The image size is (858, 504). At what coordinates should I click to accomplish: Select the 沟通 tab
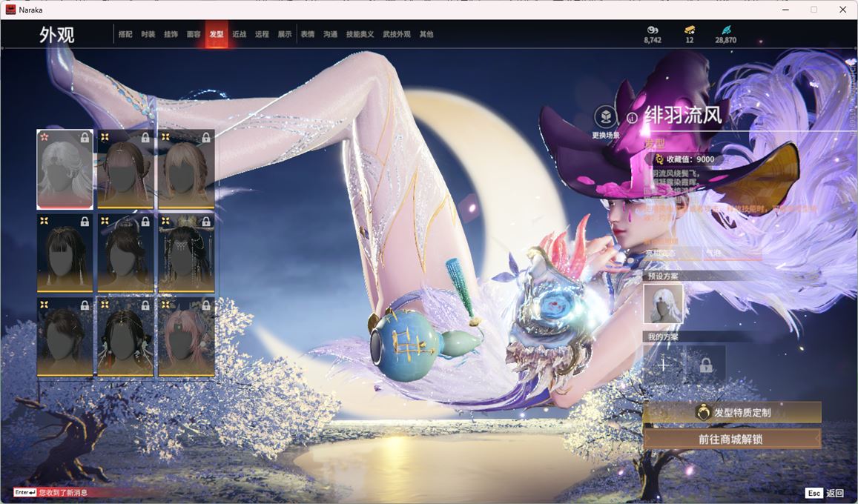pos(331,34)
